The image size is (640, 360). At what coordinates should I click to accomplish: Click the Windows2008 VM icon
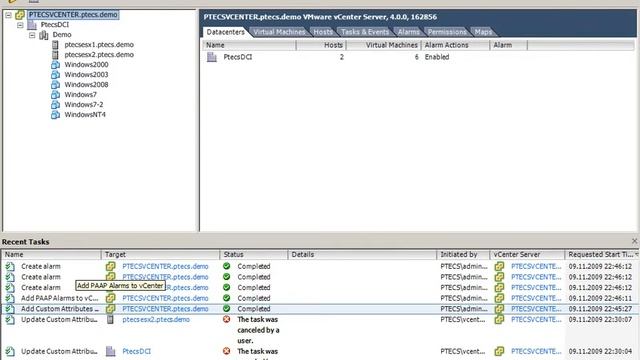click(56, 84)
